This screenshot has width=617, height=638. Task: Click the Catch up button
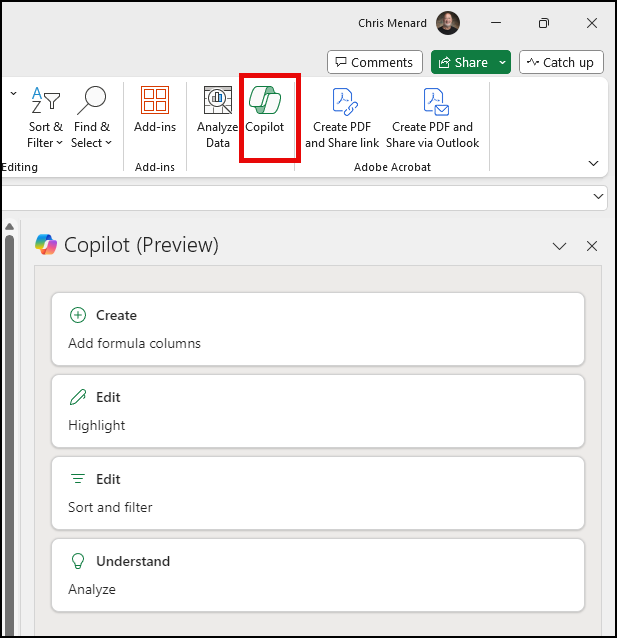(x=561, y=62)
